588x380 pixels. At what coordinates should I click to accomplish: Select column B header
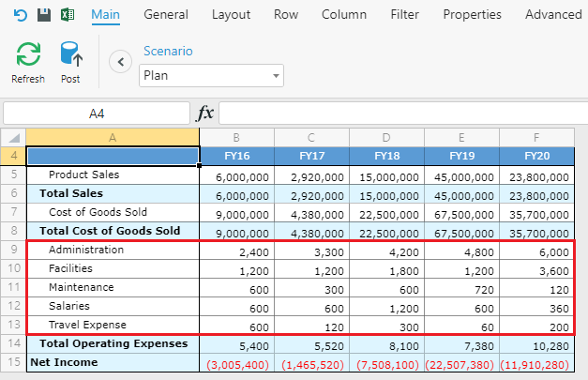[236, 138]
